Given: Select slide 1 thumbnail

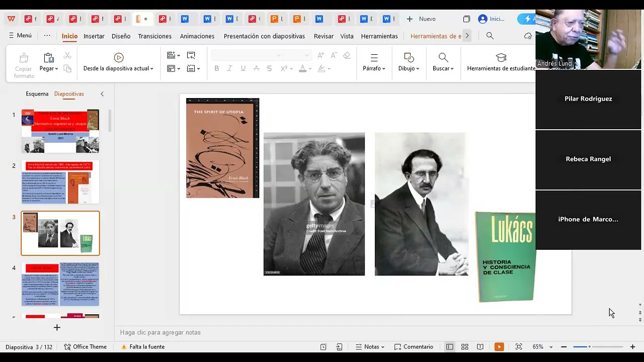Looking at the screenshot, I should [60, 131].
